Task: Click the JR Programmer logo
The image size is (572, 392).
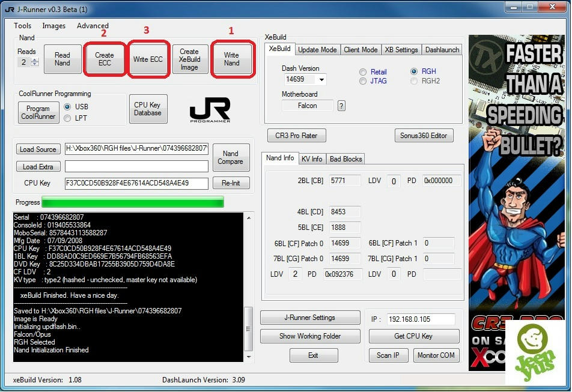Action: (x=210, y=109)
